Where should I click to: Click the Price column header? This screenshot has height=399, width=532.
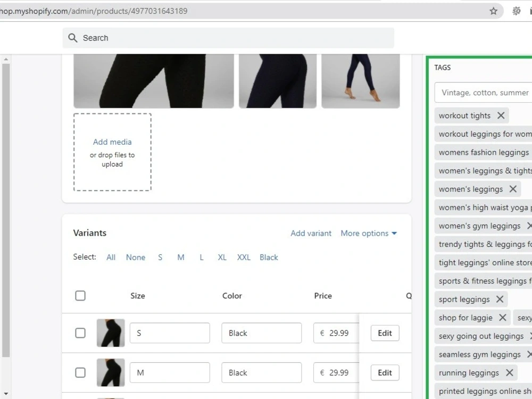(323, 295)
